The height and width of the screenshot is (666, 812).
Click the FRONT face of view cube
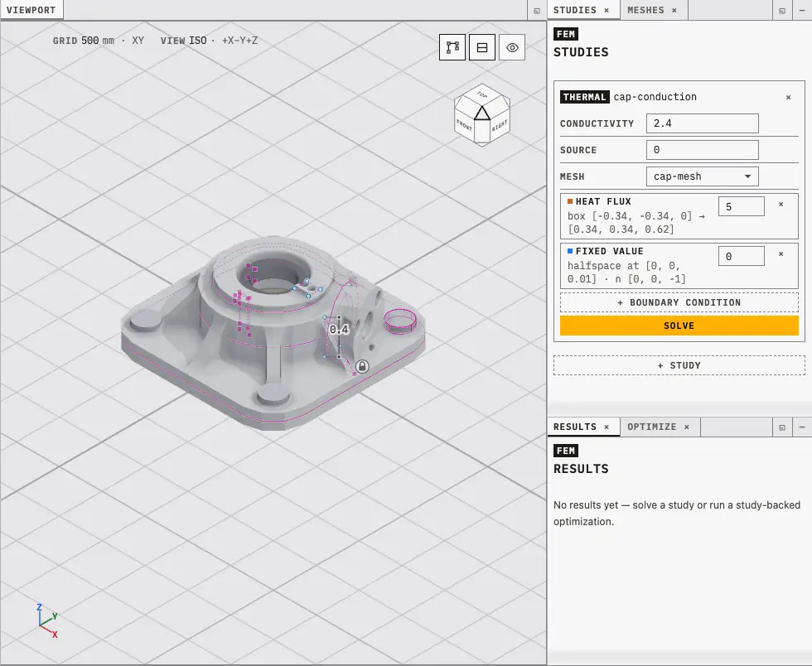click(x=465, y=125)
